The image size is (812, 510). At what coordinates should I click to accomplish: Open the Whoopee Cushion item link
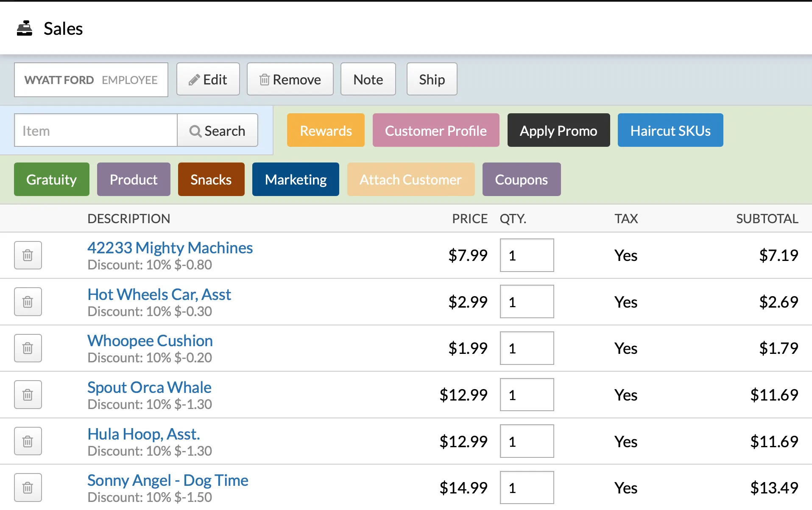tap(150, 341)
